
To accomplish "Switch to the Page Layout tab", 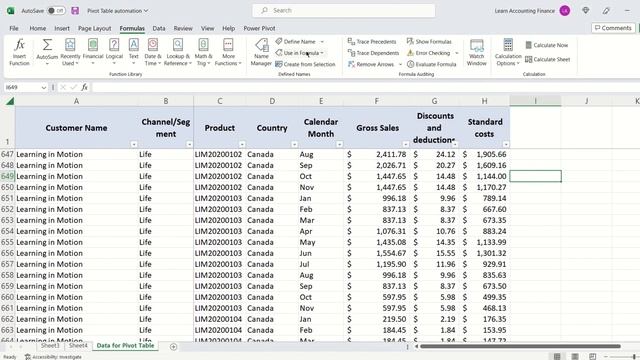I will tap(94, 28).
